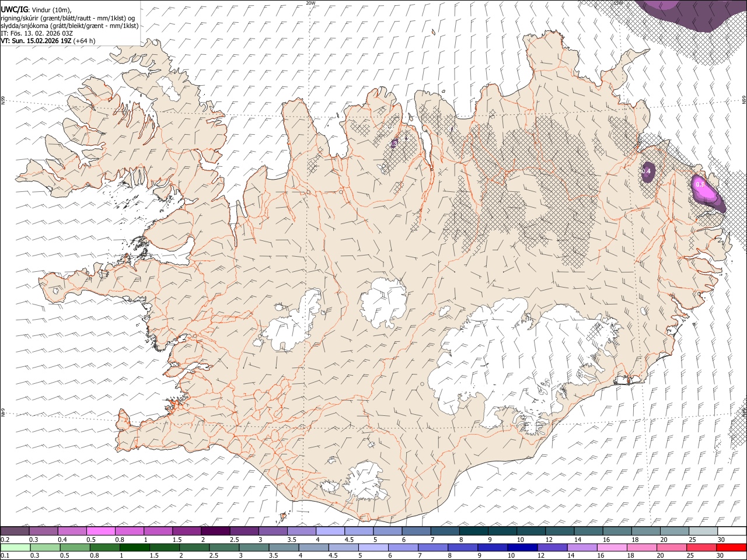Select upper-scale swatch between 6 and 7
Viewport: 747px width, 560px height.
pos(417,531)
